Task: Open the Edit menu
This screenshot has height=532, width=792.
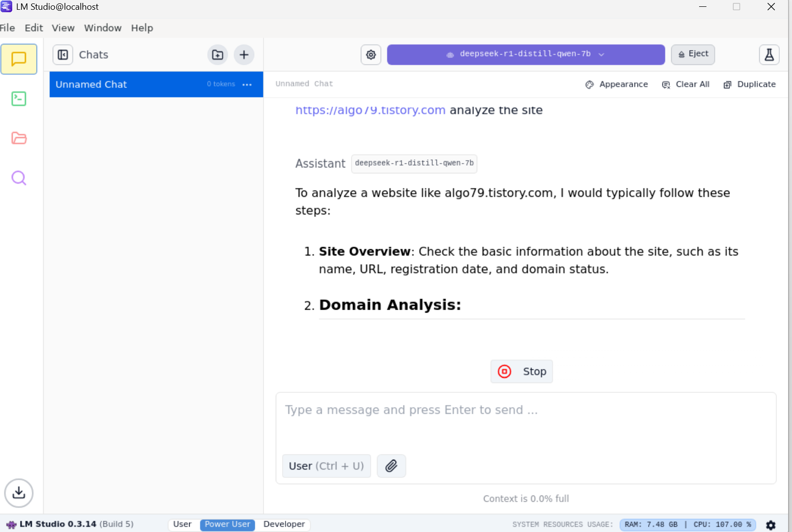Action: pyautogui.click(x=34, y=28)
